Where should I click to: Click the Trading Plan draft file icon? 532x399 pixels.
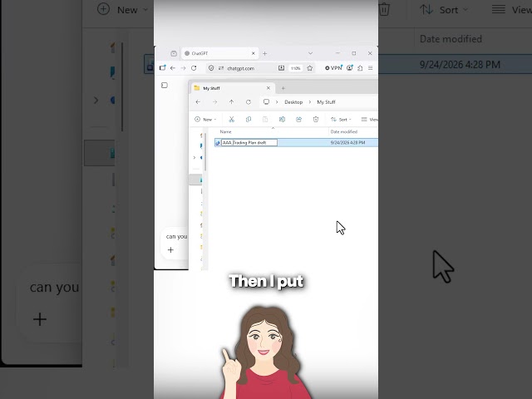(x=218, y=143)
